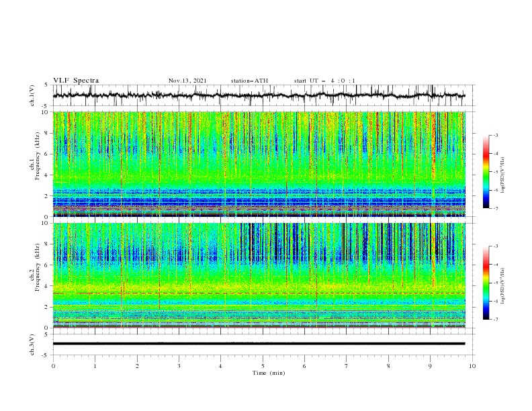Click the "-7" label on lower color bar
Image resolution: width=532 pixels, height=411 pixels.
495,319
